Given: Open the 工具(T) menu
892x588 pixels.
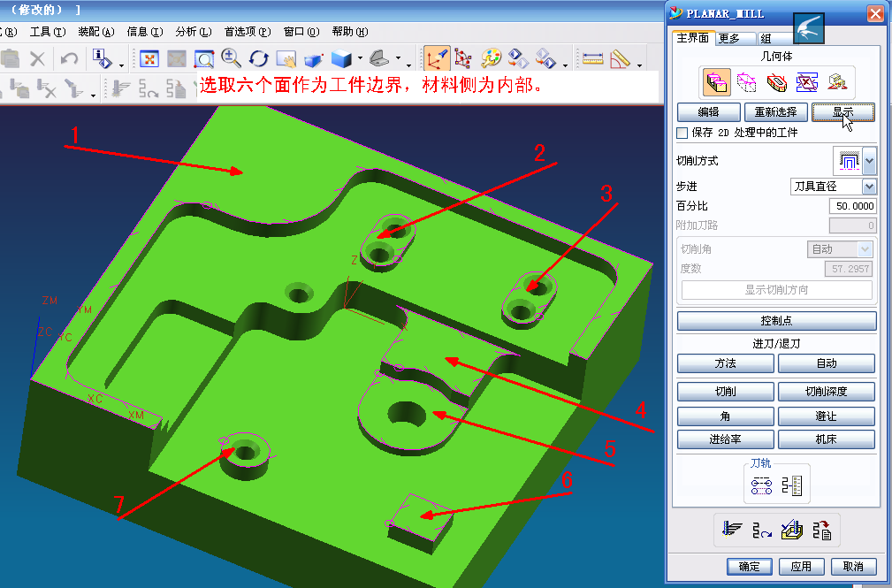Looking at the screenshot, I should pyautogui.click(x=48, y=32).
